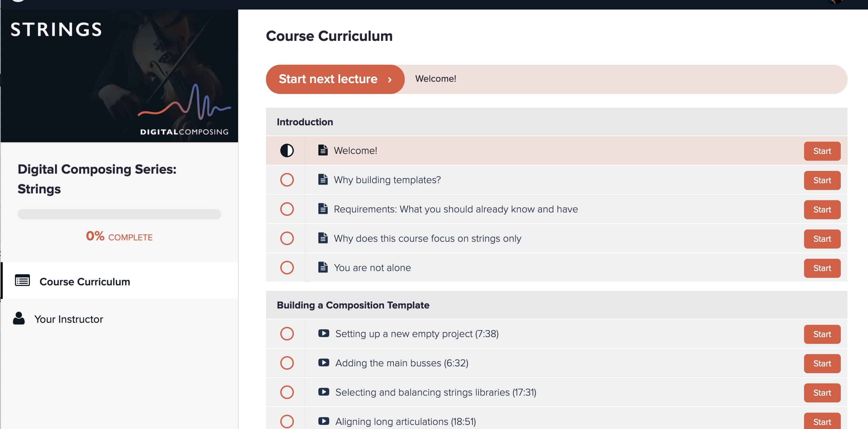Click document icon for Why does this course focus

(323, 238)
